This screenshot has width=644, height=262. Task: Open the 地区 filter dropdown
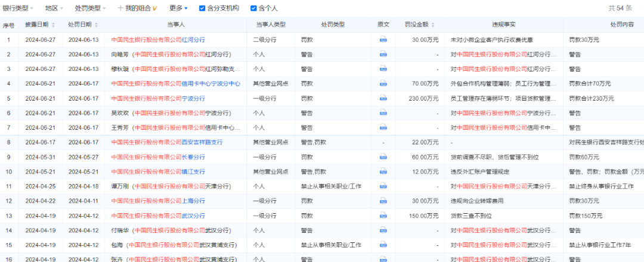pos(55,8)
